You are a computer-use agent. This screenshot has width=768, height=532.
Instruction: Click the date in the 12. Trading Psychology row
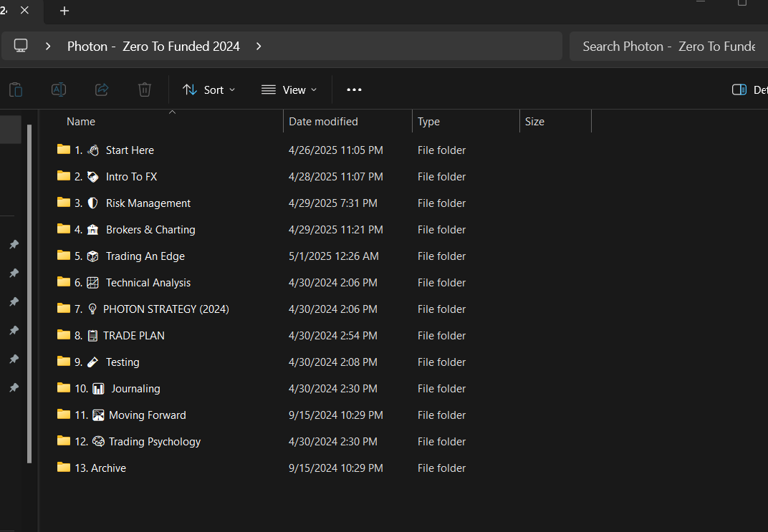[332, 442]
